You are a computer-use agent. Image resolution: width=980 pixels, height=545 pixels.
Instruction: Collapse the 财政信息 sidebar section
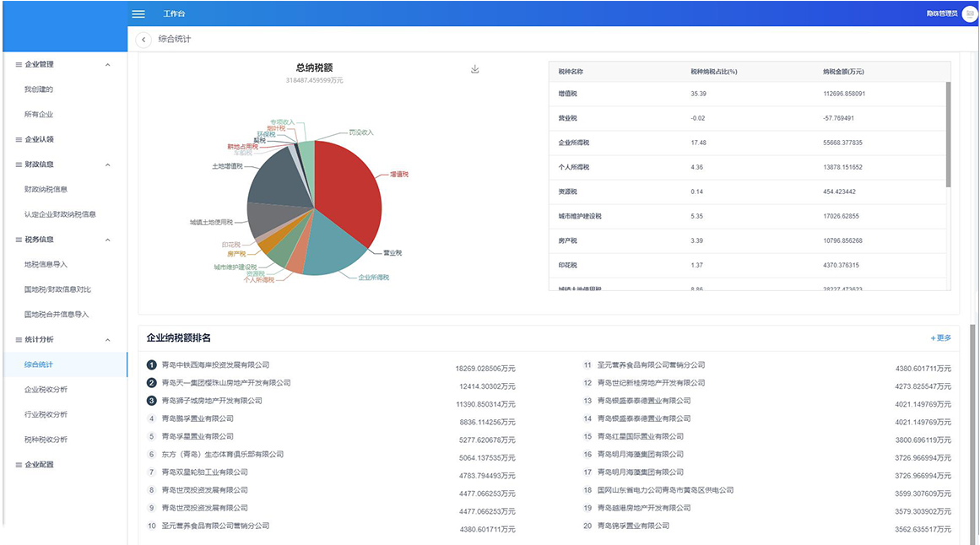point(107,165)
